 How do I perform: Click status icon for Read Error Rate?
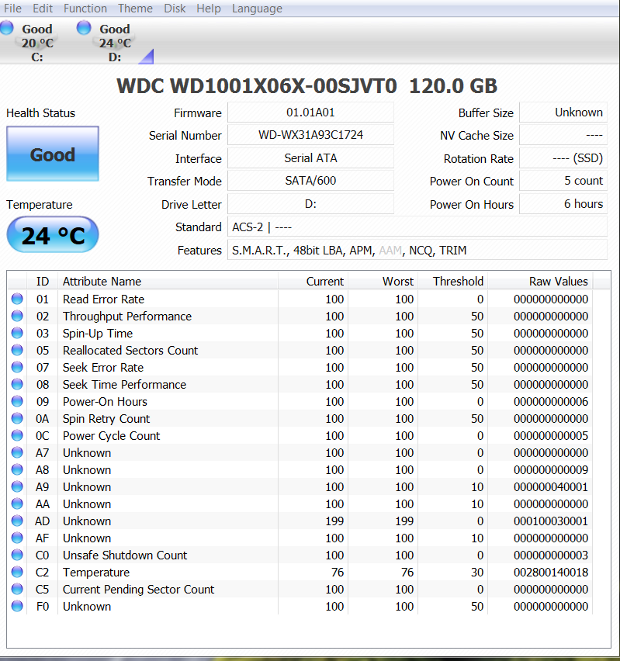(17, 299)
